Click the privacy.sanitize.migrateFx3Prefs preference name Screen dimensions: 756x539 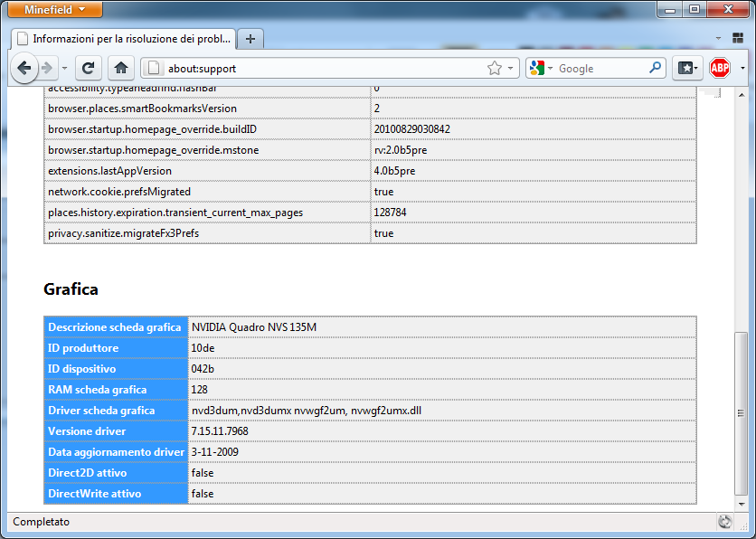click(x=123, y=232)
